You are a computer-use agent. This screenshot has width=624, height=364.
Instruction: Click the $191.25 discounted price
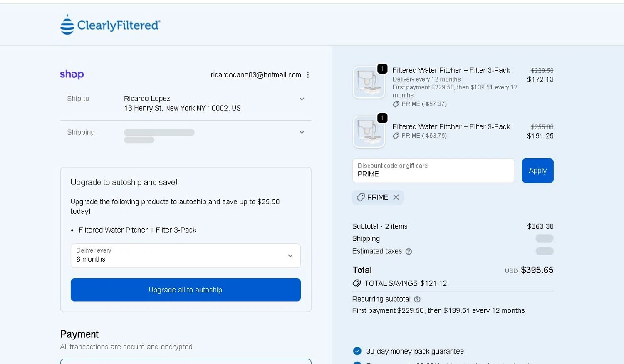540,136
